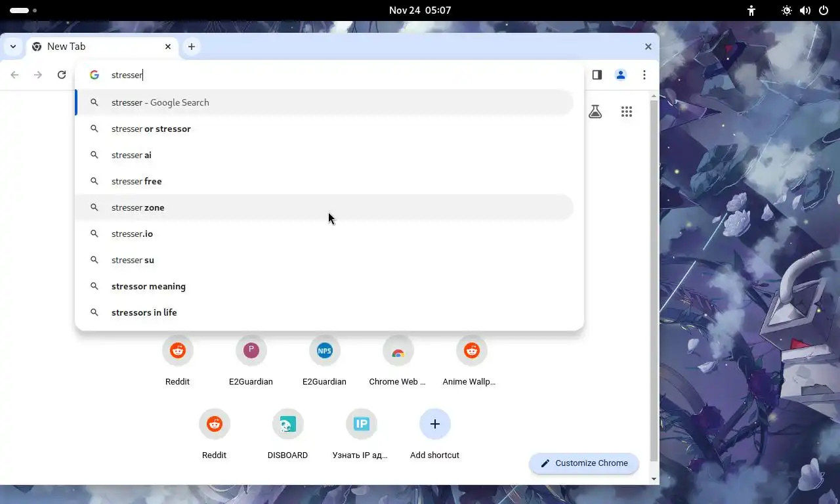Viewport: 840px width, 504px height.
Task: Click the power icon in top bar
Action: tap(824, 10)
